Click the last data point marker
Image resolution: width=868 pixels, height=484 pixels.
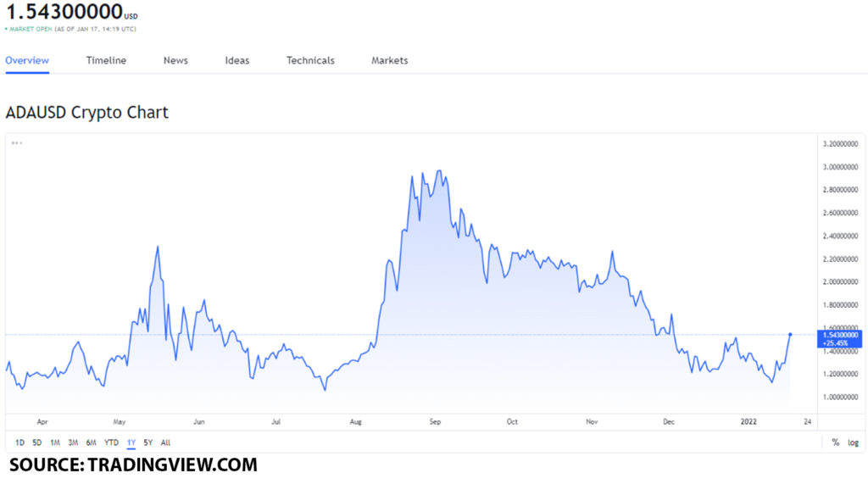click(x=790, y=335)
